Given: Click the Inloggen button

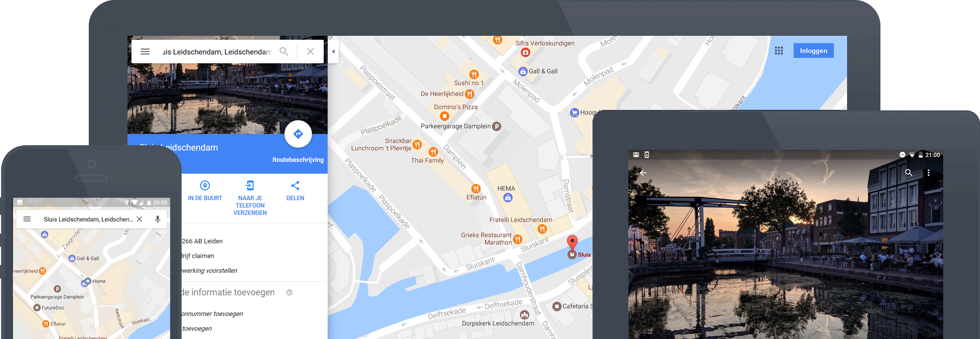Looking at the screenshot, I should coord(813,51).
